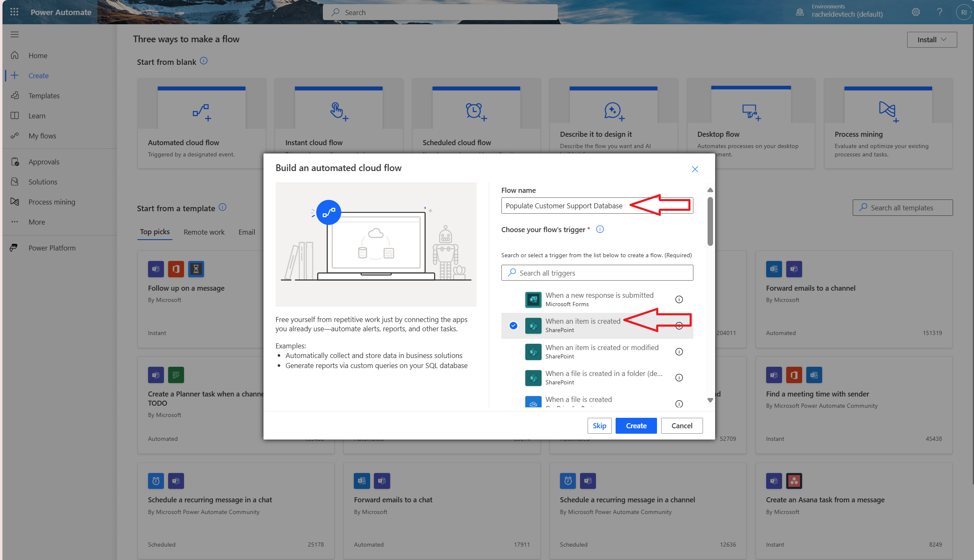The width and height of the screenshot is (974, 560).
Task: Open the app launcher waffle icon
Action: [14, 12]
